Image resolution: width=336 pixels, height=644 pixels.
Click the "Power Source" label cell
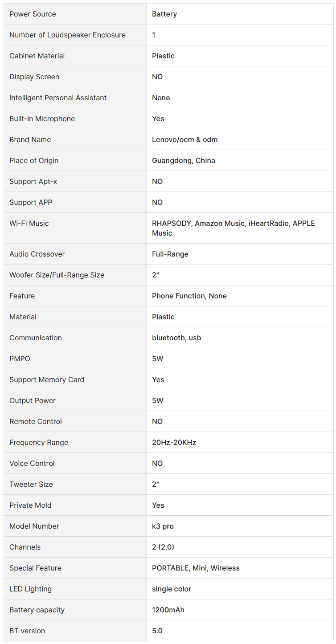pyautogui.click(x=33, y=14)
